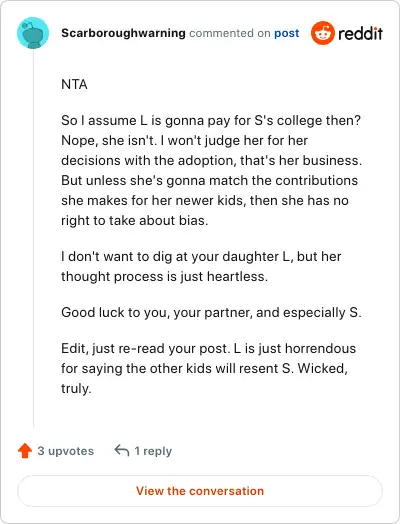
Task: Click the gray 'commented on' text
Action: [x=230, y=33]
